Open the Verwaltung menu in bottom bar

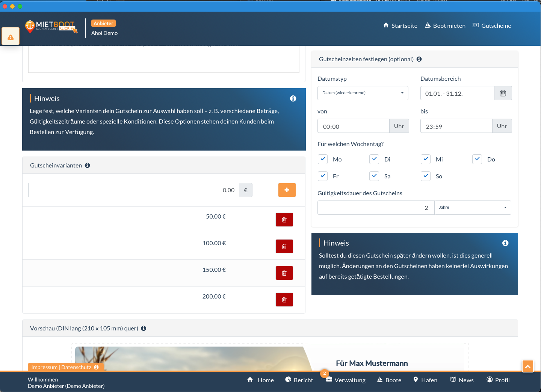[346, 380]
